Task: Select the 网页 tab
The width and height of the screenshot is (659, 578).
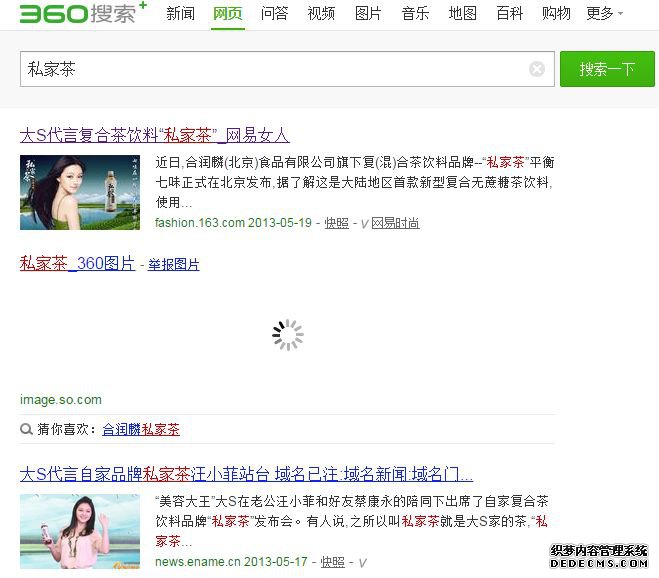Action: coord(227,13)
